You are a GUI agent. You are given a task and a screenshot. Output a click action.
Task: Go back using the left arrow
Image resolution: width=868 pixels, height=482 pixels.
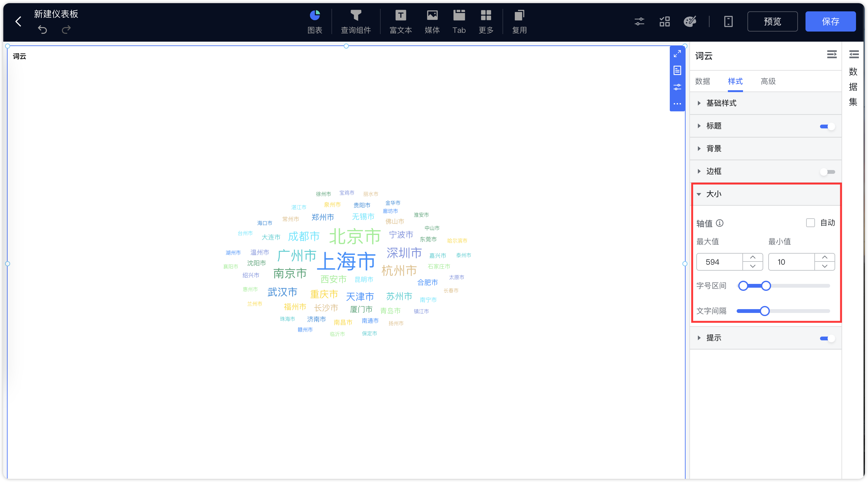(x=18, y=21)
